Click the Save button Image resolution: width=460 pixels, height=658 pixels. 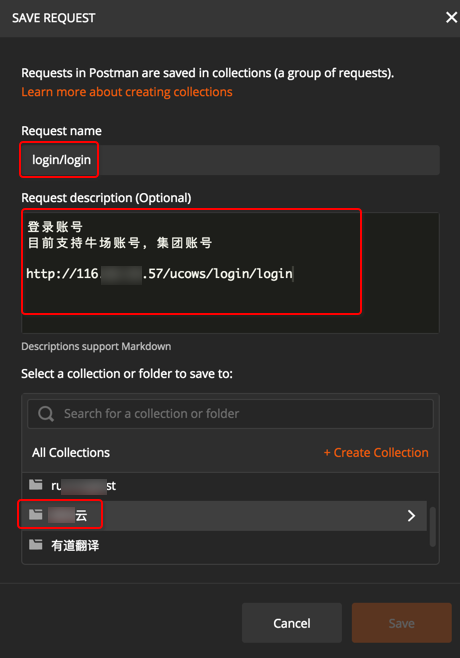coord(402,623)
